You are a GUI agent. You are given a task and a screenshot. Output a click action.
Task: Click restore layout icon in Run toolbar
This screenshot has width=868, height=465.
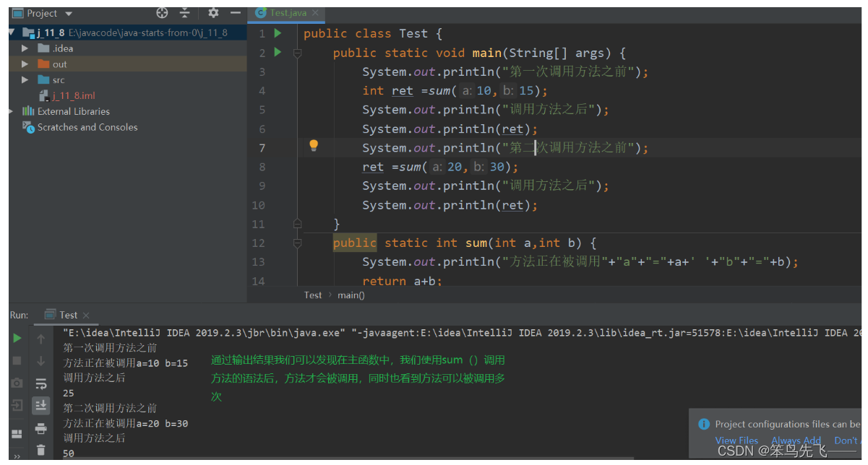tap(17, 433)
